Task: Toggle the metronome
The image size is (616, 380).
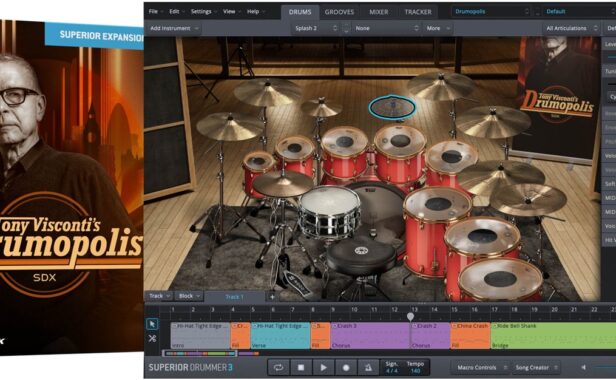Action: [368, 367]
